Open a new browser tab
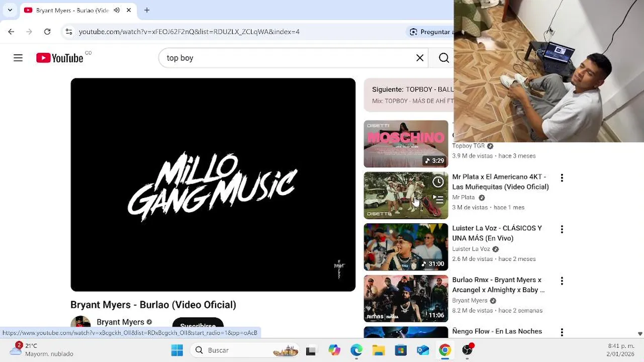The height and width of the screenshot is (362, 644). coord(147,10)
